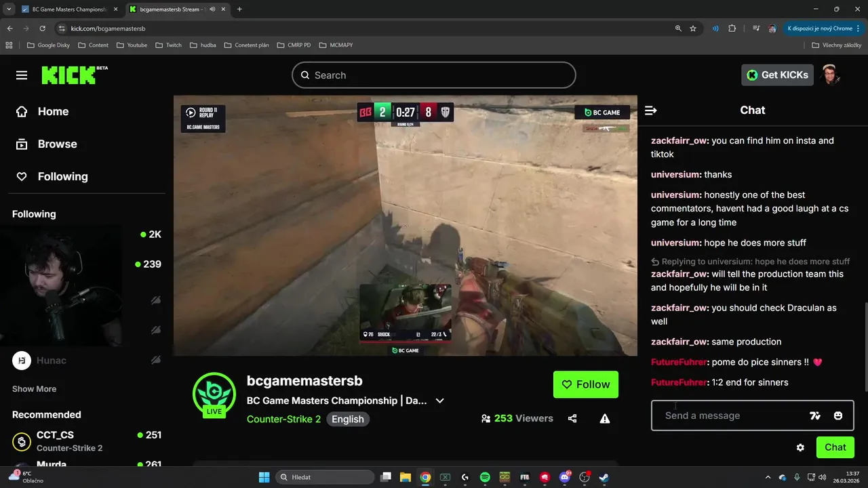Viewport: 868px width, 488px height.
Task: Click the chat scrollbar
Action: tap(865, 346)
